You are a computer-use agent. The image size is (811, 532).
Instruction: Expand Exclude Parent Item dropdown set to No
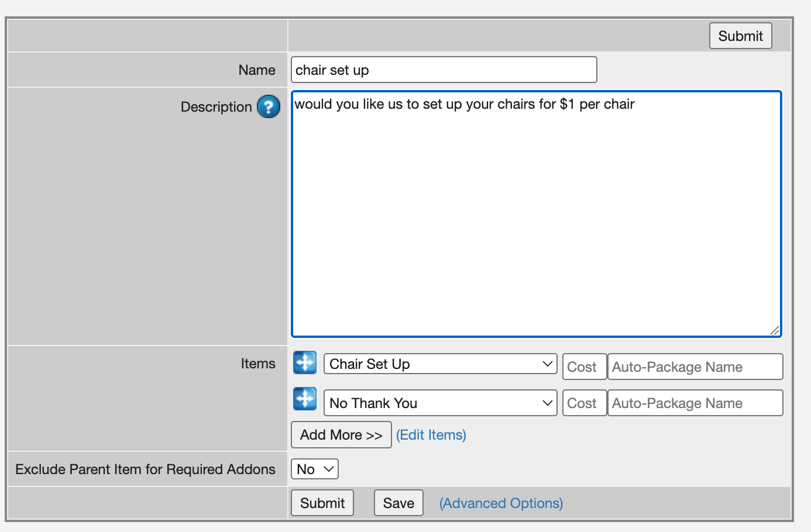tap(315, 469)
